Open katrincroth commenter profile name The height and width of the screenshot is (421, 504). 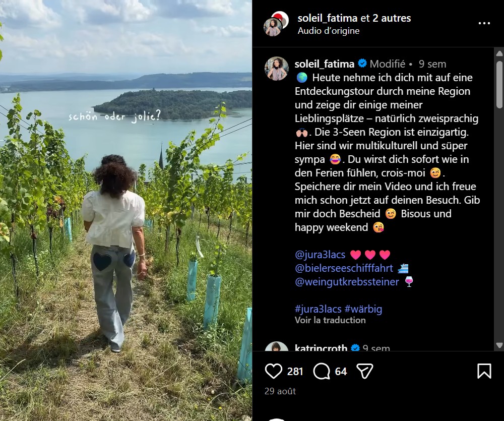(x=321, y=347)
